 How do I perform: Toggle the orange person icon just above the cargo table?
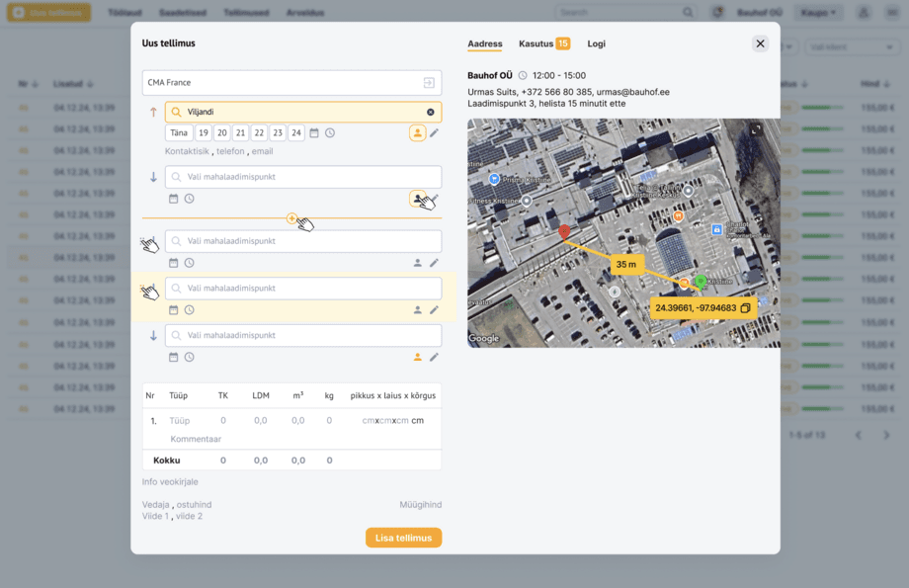coord(417,357)
